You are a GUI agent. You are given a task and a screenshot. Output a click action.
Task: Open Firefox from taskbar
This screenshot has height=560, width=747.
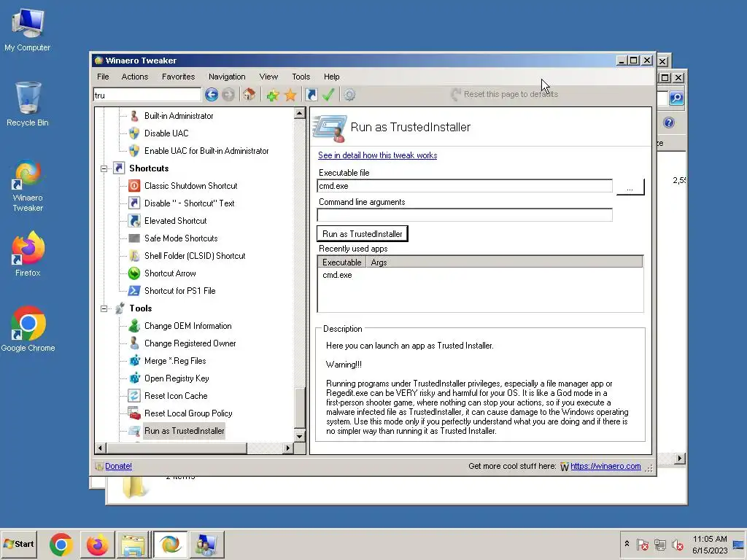[98, 545]
